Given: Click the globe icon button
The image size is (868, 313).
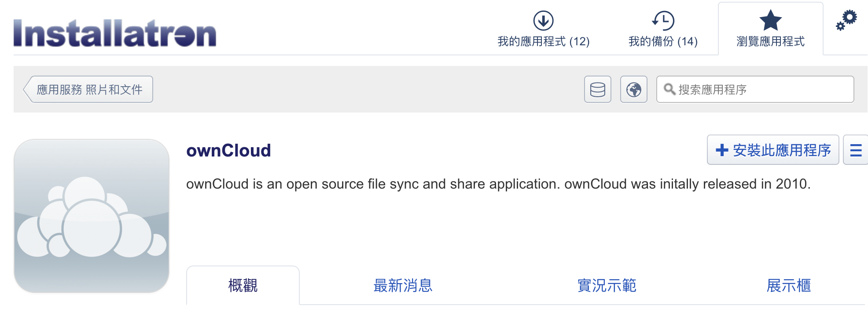Looking at the screenshot, I should [633, 89].
